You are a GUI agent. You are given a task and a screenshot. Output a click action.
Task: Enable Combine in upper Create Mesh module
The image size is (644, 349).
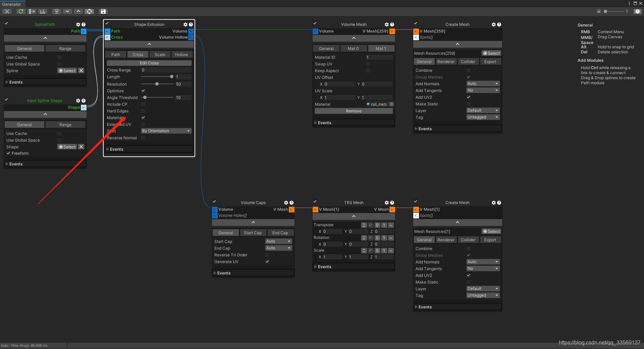[x=469, y=70]
